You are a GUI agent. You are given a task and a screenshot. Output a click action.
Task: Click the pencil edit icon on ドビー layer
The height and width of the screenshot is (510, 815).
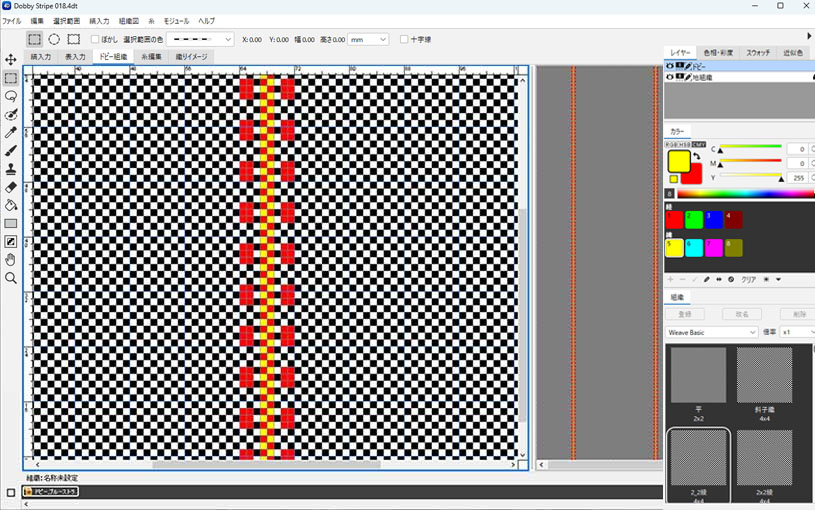(x=688, y=67)
